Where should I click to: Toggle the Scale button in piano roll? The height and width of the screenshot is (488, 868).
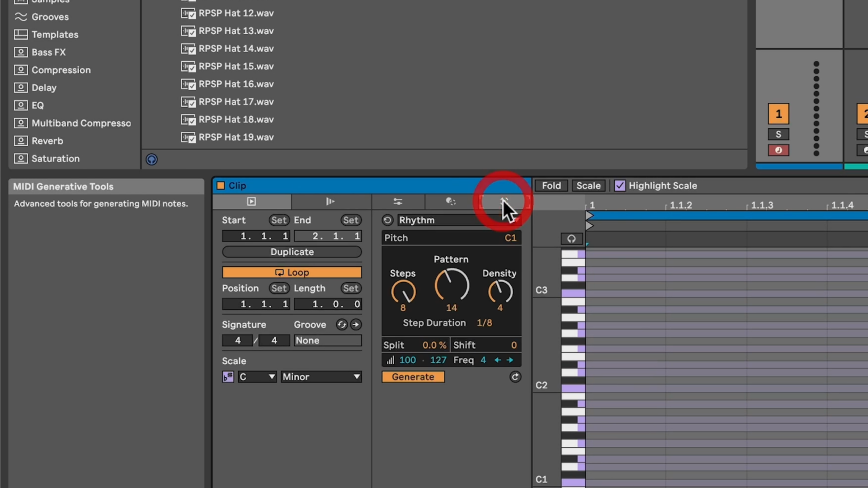coord(589,186)
